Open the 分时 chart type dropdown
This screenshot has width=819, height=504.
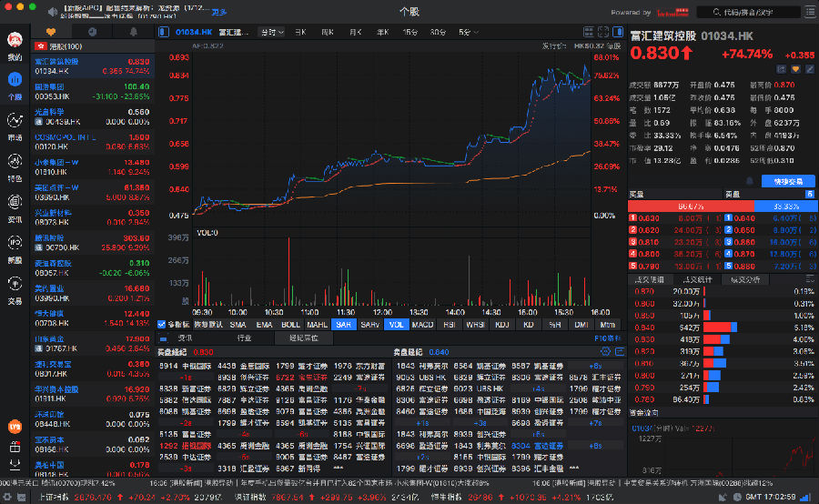pos(271,33)
